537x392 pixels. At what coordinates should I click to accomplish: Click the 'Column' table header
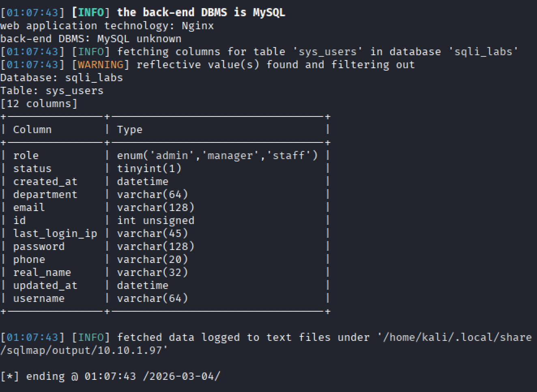[x=32, y=129]
